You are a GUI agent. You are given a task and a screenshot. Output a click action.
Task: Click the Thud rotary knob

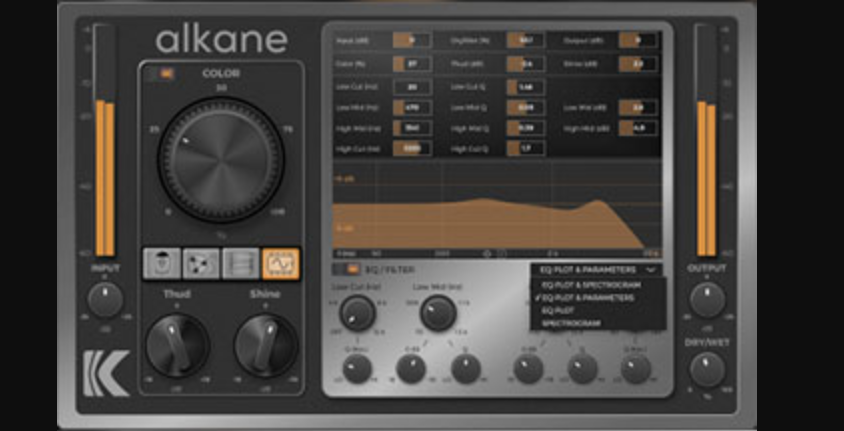[x=177, y=345]
